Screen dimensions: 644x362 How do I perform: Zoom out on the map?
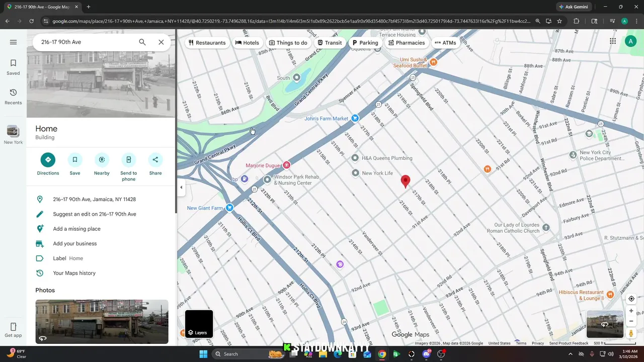[x=631, y=321]
